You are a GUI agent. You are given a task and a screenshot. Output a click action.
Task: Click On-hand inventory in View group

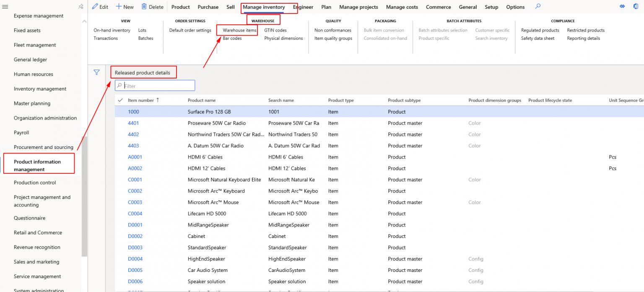[112, 30]
